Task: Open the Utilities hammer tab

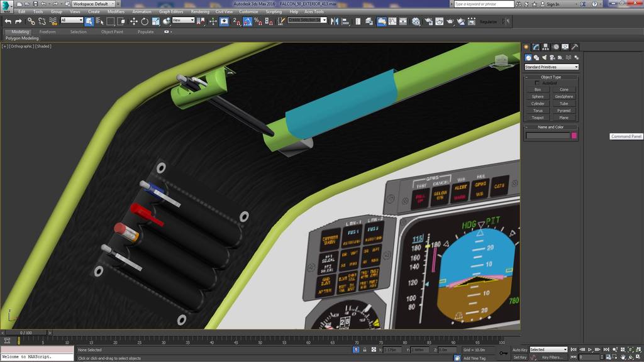Action: [575, 47]
